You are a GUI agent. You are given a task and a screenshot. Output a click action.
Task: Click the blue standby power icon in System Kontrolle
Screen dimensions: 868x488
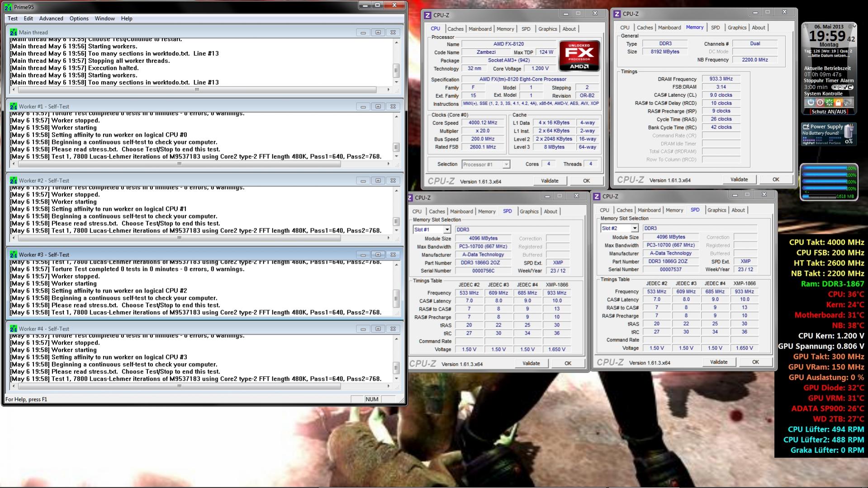811,103
